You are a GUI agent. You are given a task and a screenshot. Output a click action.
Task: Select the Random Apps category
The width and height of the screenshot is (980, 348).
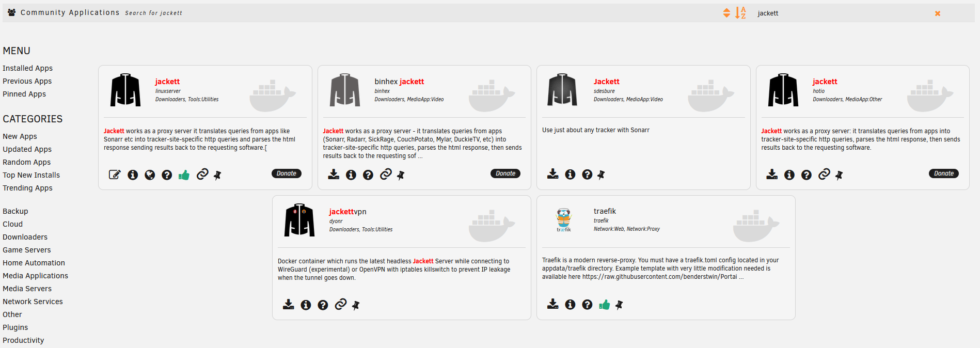(27, 162)
